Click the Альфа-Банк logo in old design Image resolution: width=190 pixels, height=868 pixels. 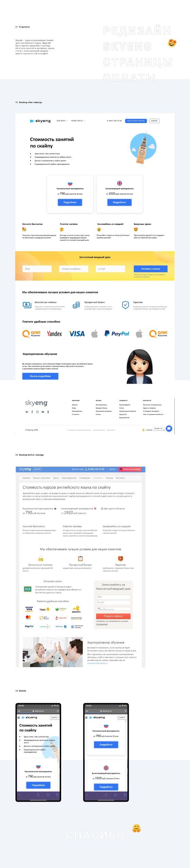pos(61,618)
